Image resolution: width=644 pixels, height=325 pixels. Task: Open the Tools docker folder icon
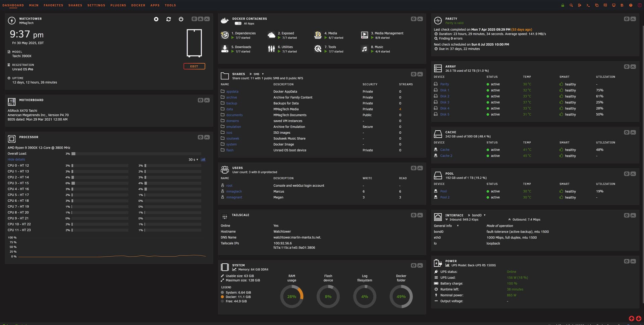coord(318,49)
